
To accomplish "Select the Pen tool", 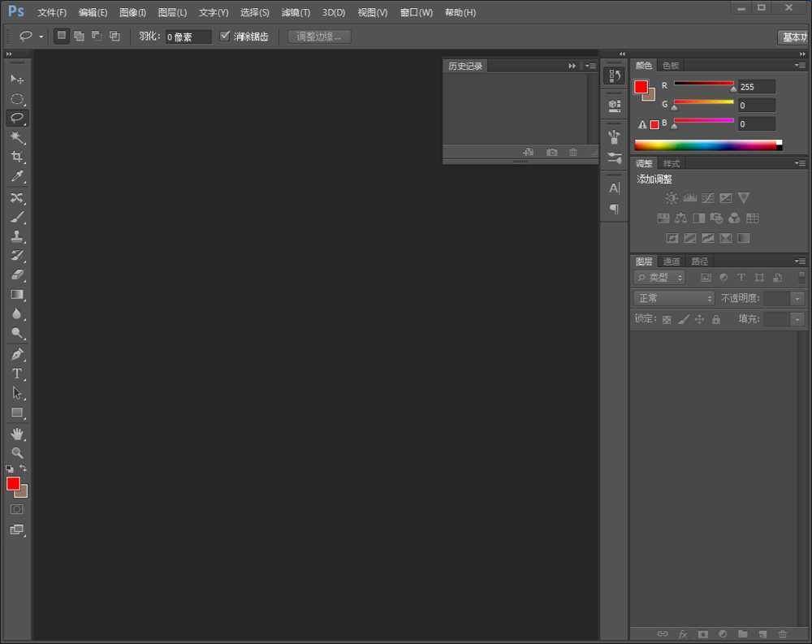I will [17, 354].
